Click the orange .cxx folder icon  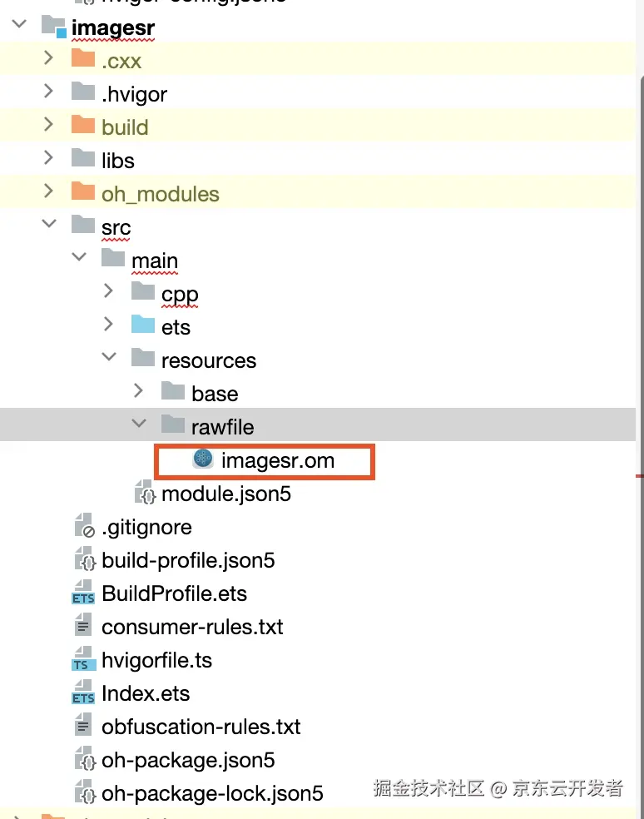[x=83, y=60]
